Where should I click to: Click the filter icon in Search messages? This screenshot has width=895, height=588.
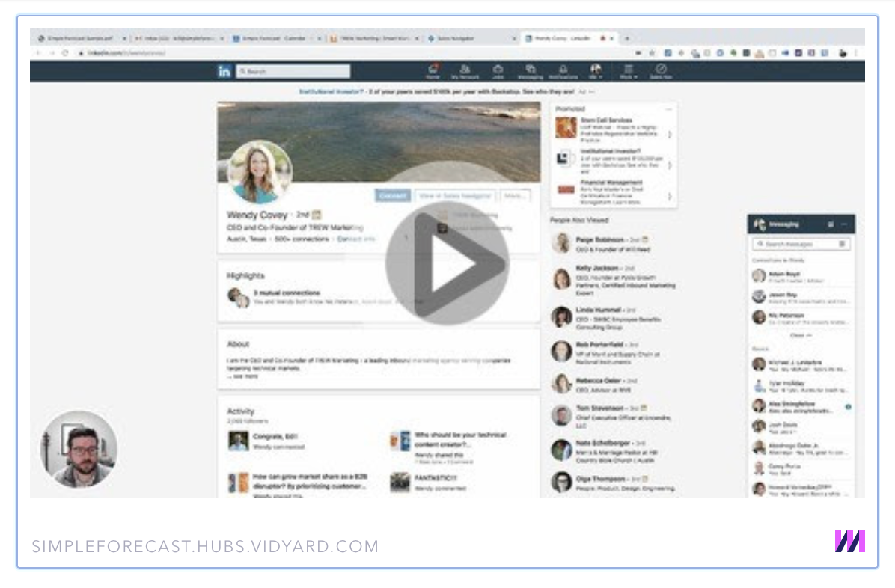coord(842,245)
